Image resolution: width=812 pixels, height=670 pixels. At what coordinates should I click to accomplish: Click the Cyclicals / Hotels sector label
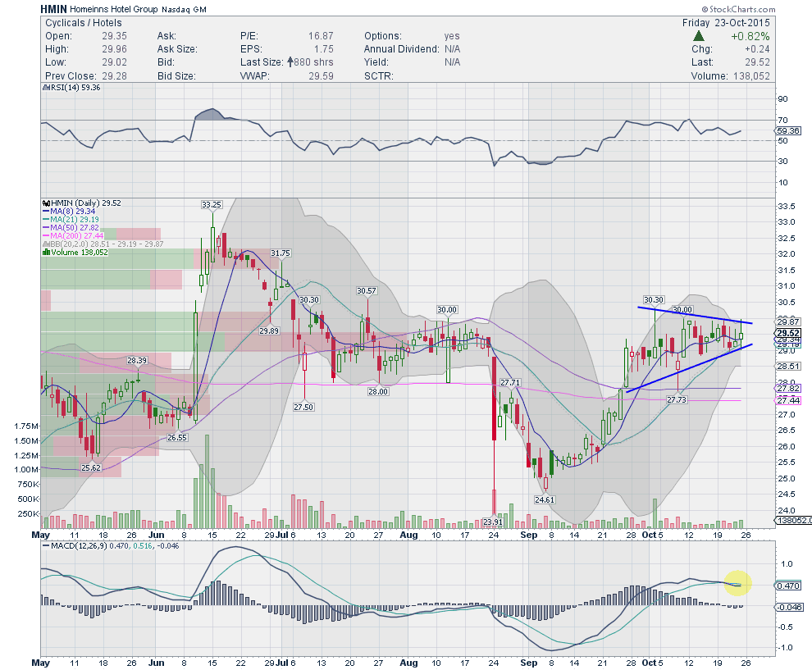tap(84, 23)
